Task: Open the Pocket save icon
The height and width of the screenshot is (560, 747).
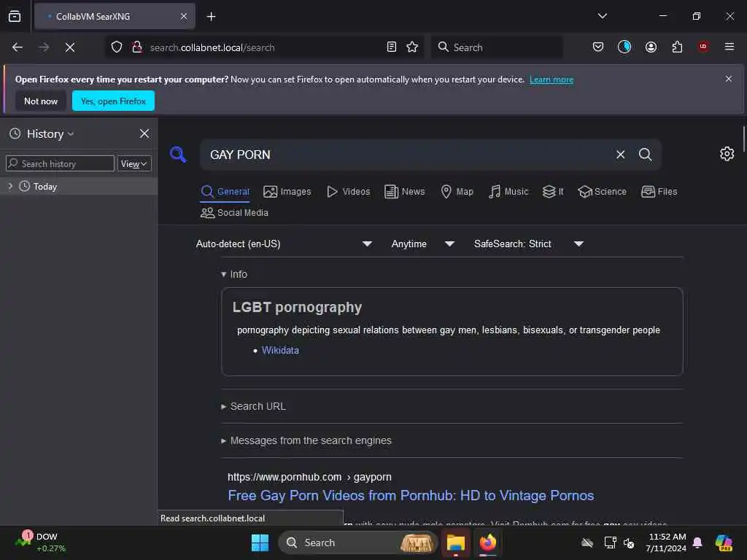Action: coord(598,47)
